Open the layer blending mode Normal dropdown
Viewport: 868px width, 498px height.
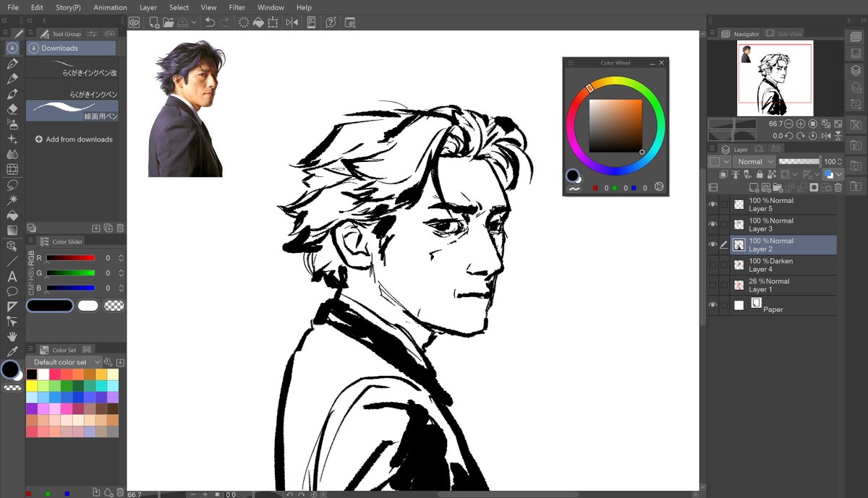754,162
